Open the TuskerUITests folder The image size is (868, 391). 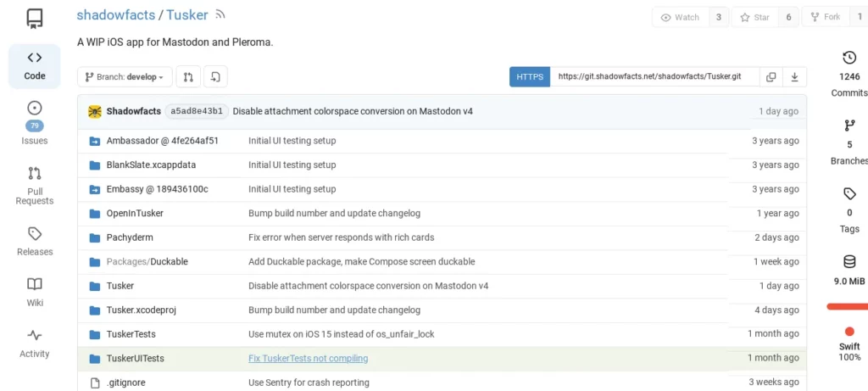(135, 358)
